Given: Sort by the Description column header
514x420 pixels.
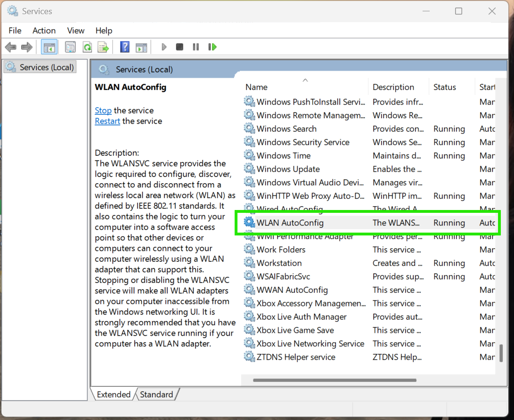Looking at the screenshot, I should (393, 87).
